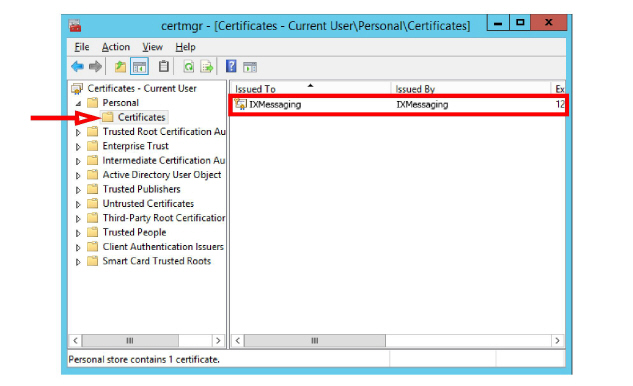Go up one level with folder icon
The width and height of the screenshot is (633, 386).
click(x=120, y=67)
